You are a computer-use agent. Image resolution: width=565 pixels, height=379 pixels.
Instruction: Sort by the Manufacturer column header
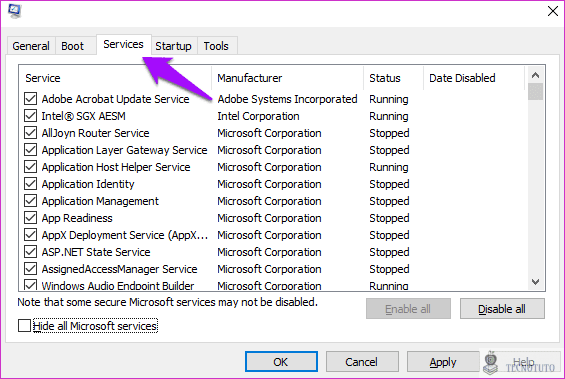coord(288,78)
